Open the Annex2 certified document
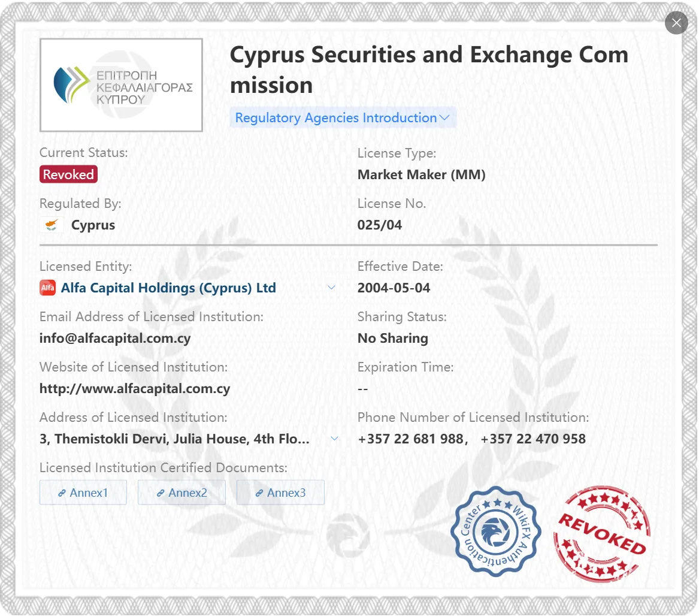This screenshot has width=699, height=616. pos(182,493)
